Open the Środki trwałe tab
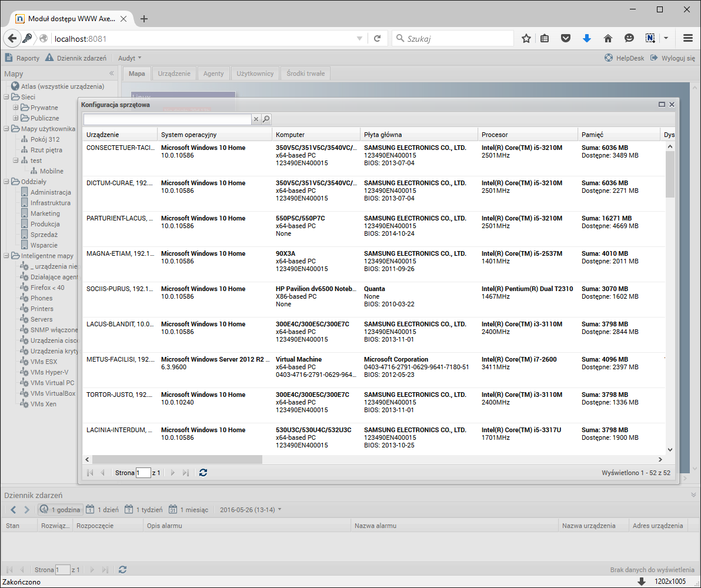 [305, 73]
